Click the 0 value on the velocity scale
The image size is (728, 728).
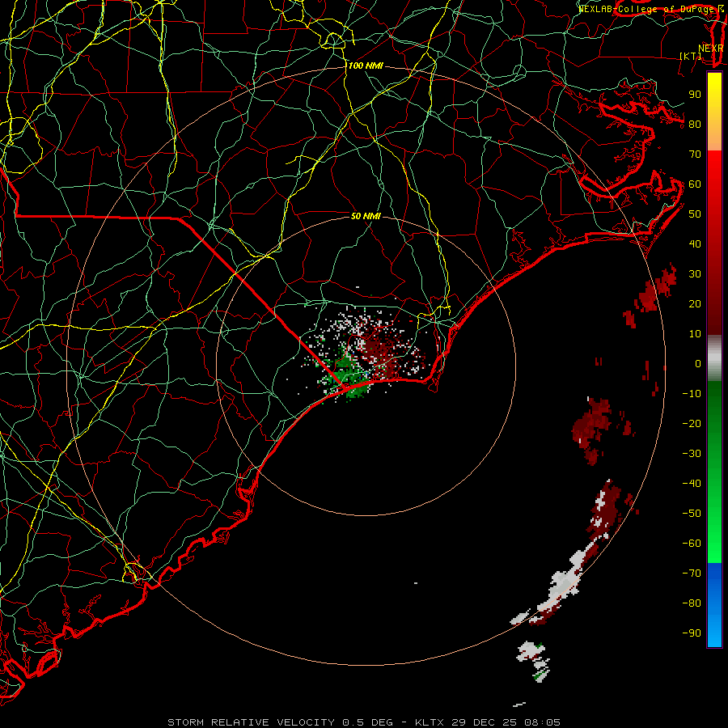pos(698,363)
